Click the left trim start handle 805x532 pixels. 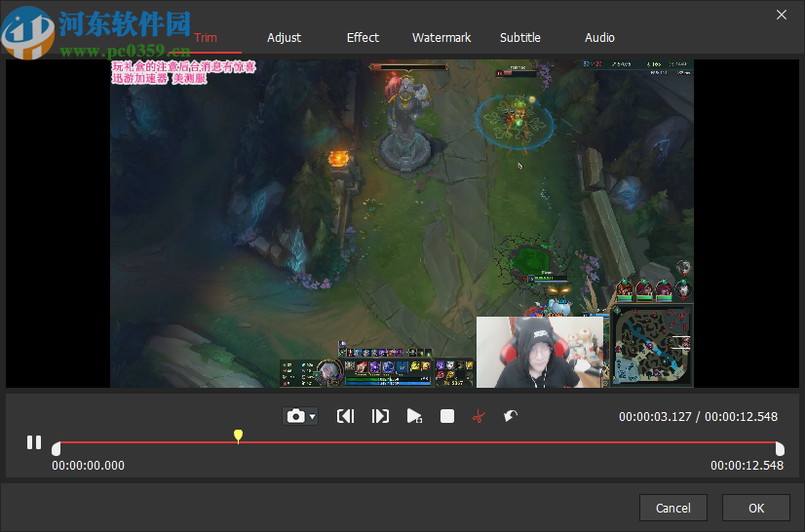(56, 449)
